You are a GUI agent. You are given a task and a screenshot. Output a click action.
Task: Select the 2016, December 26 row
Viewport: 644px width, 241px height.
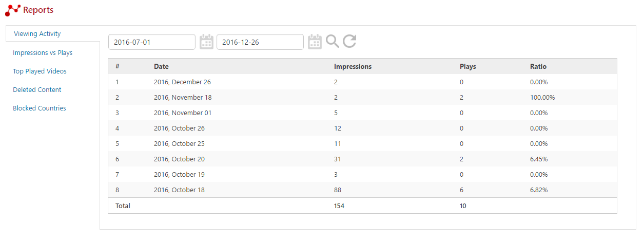pos(182,82)
